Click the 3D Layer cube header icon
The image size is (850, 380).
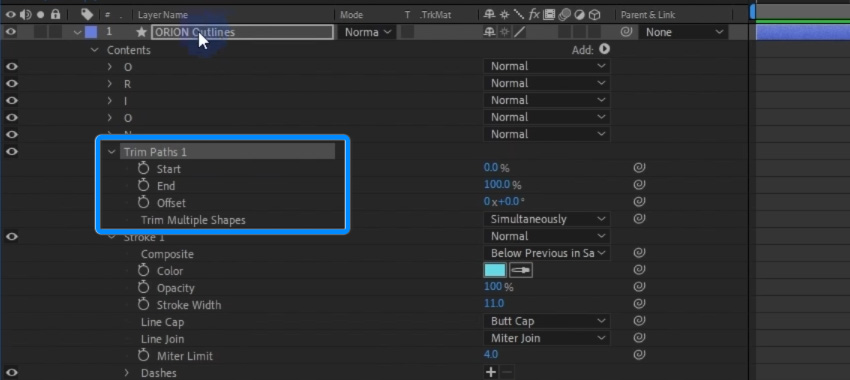(595, 15)
